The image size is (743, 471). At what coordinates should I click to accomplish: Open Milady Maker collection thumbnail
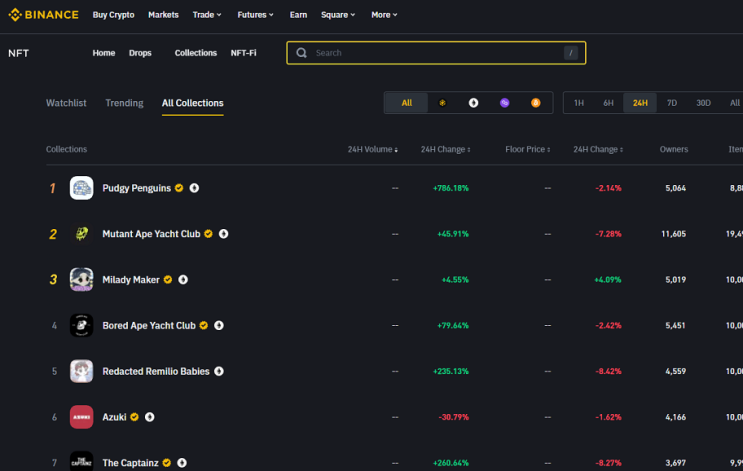(82, 280)
